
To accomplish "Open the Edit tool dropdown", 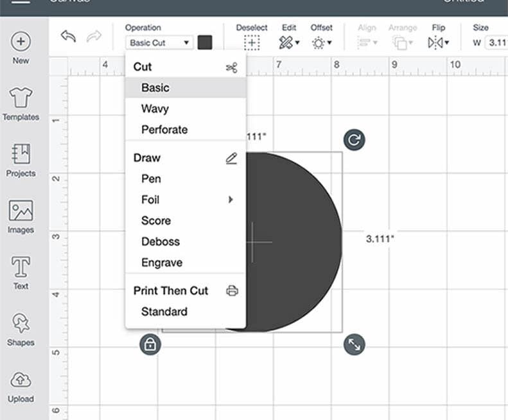I will point(289,42).
